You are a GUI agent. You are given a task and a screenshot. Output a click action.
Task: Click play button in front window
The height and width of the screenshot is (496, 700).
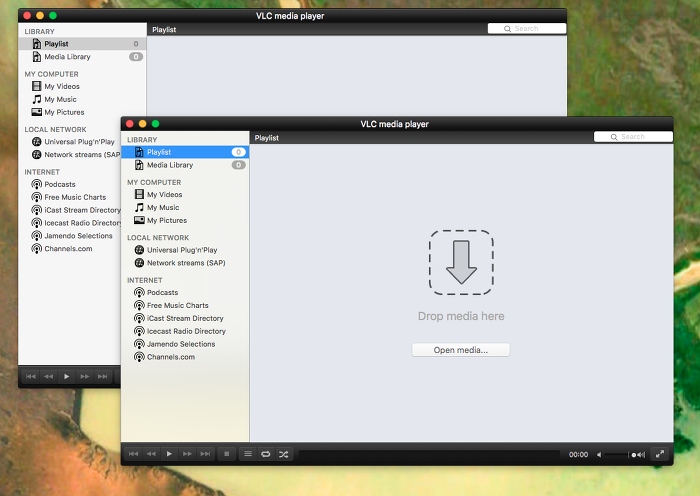point(169,454)
